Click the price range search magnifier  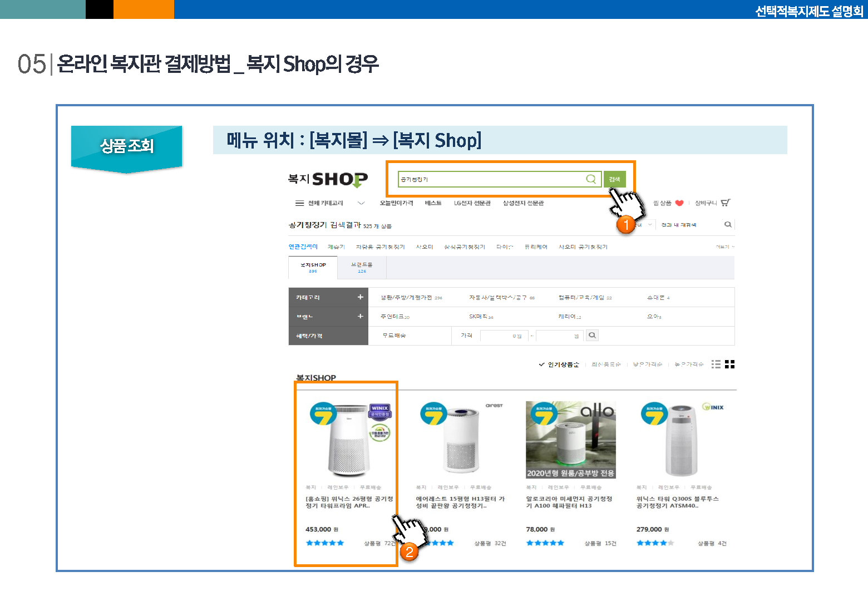click(x=592, y=335)
